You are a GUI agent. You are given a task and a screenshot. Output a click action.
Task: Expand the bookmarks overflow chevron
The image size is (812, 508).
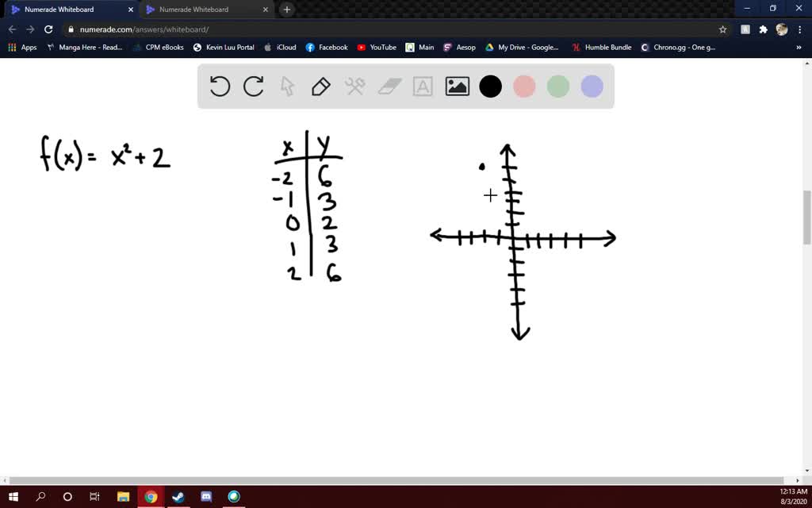click(x=799, y=47)
